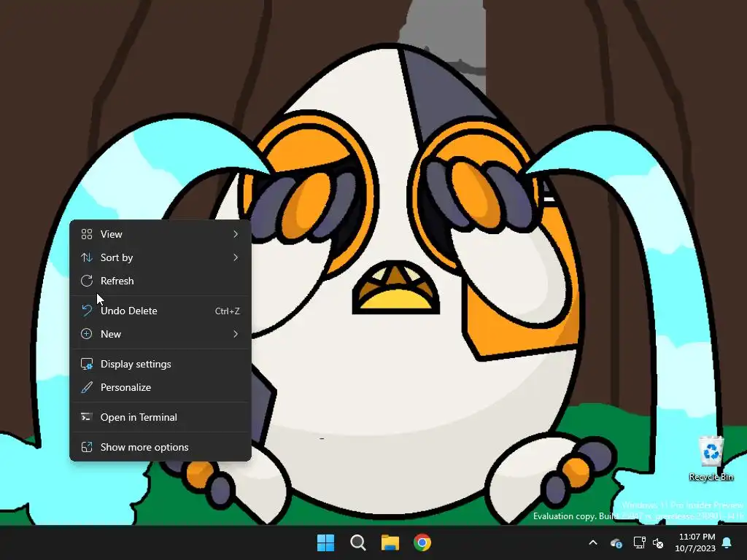Image resolution: width=747 pixels, height=560 pixels.
Task: Click the New plus circle icon
Action: click(x=86, y=334)
